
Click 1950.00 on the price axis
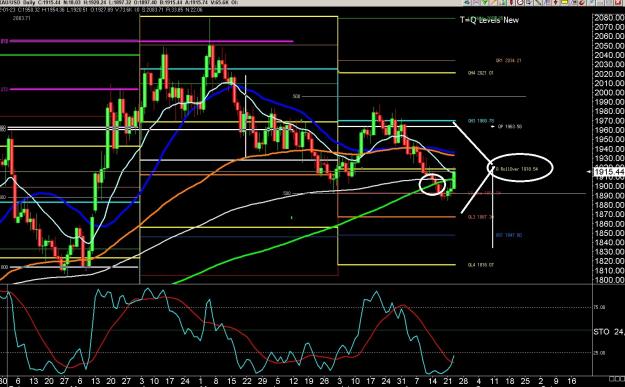(x=609, y=139)
